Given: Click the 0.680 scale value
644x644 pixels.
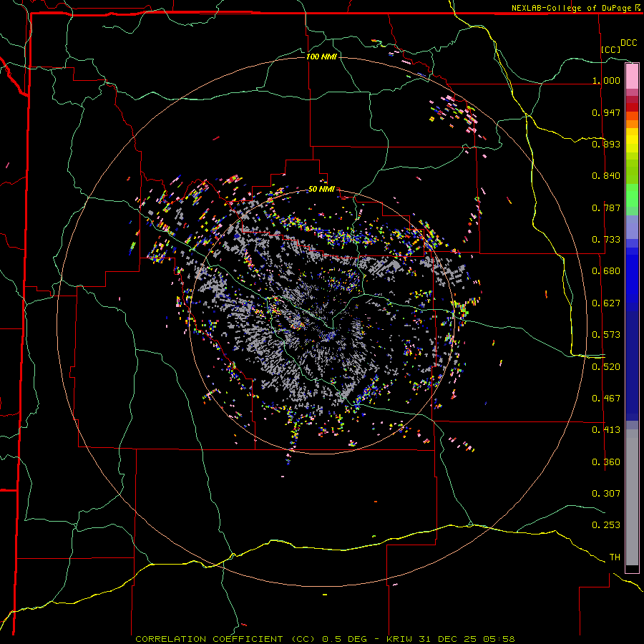Looking at the screenshot, I should click(x=606, y=271).
